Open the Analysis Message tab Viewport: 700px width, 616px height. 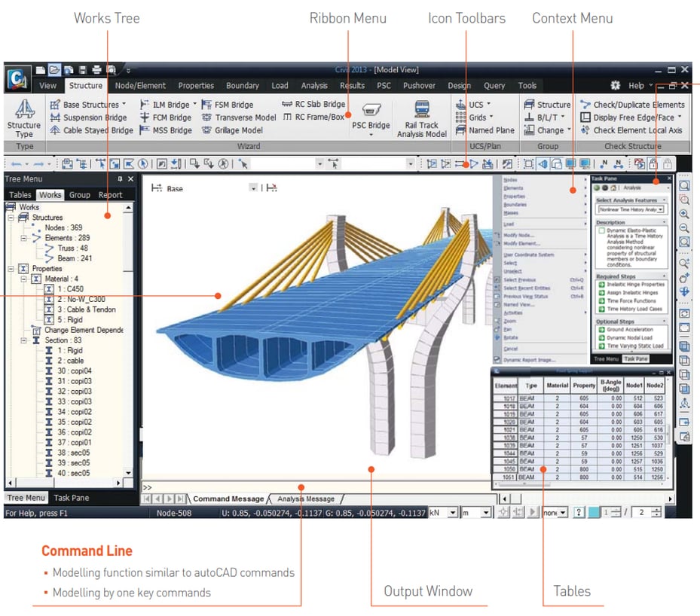click(306, 499)
